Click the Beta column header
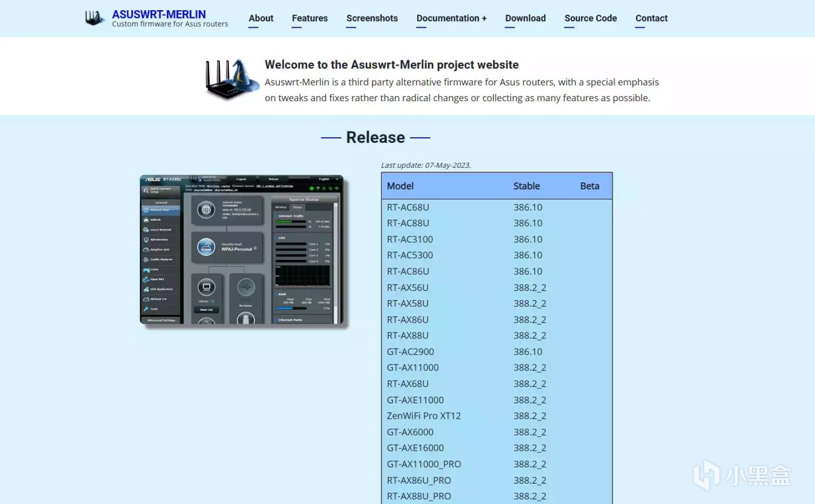The height and width of the screenshot is (504, 815). click(589, 186)
